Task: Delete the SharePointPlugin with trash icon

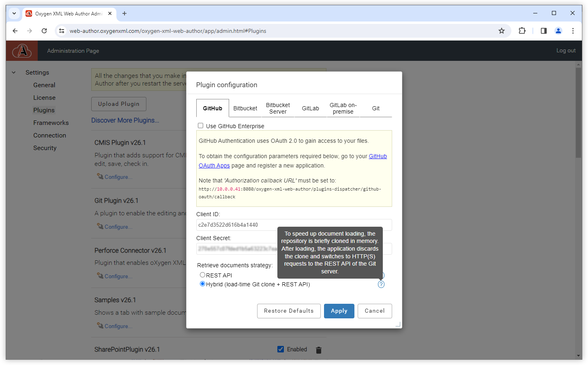Action: click(x=319, y=350)
